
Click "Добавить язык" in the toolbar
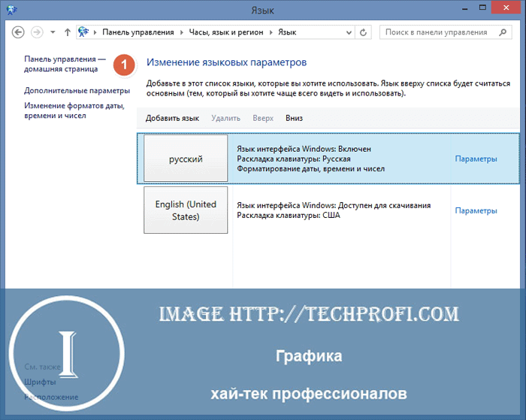[172, 118]
